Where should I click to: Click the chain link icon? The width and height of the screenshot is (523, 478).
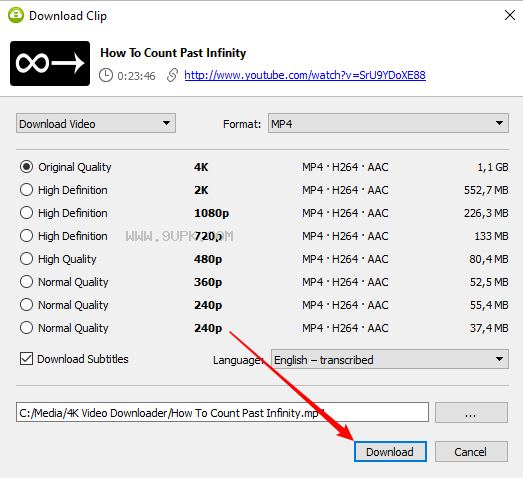pyautogui.click(x=172, y=75)
